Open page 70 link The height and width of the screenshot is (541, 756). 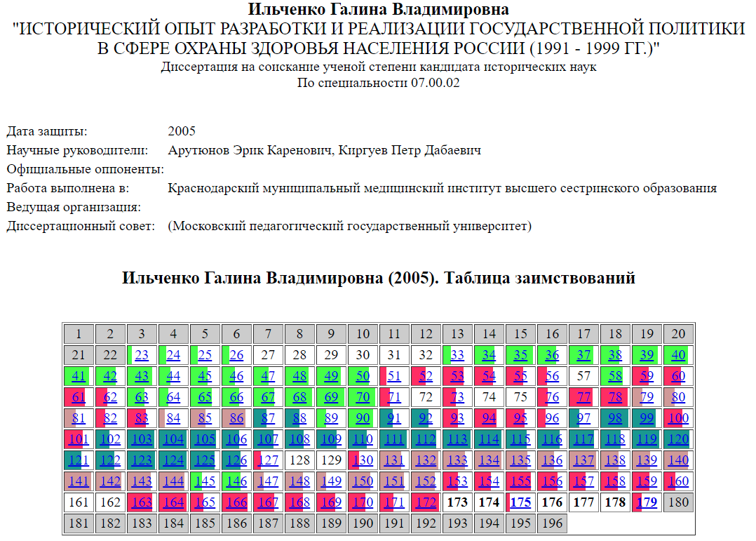[x=363, y=397]
